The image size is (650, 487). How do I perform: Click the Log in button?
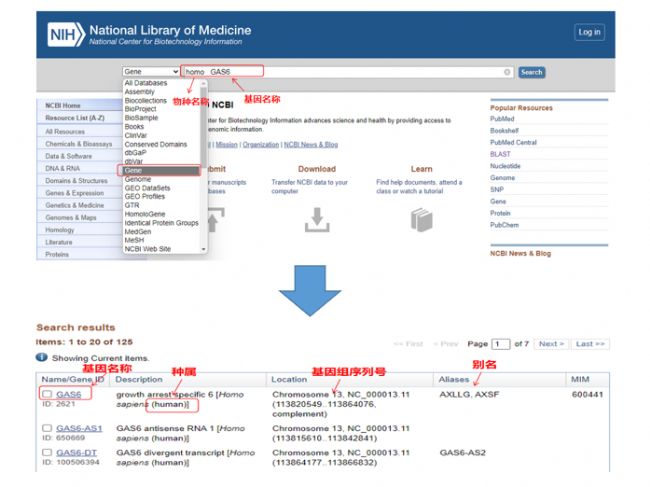coord(589,32)
